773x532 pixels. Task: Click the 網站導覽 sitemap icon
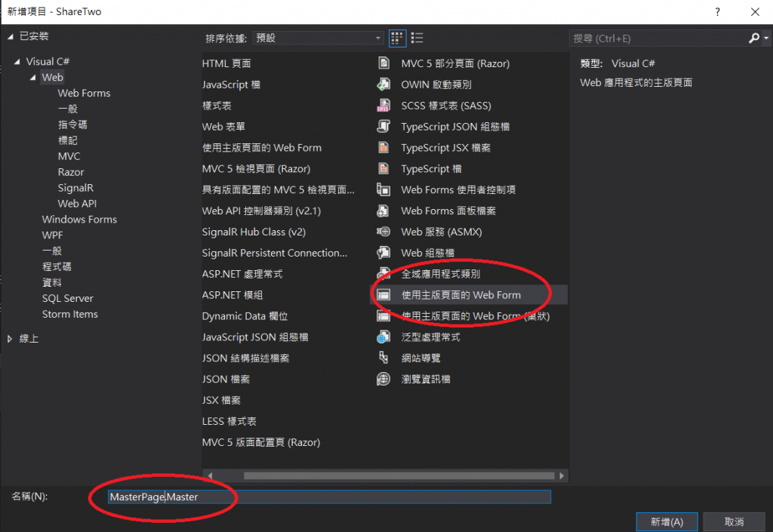(383, 358)
